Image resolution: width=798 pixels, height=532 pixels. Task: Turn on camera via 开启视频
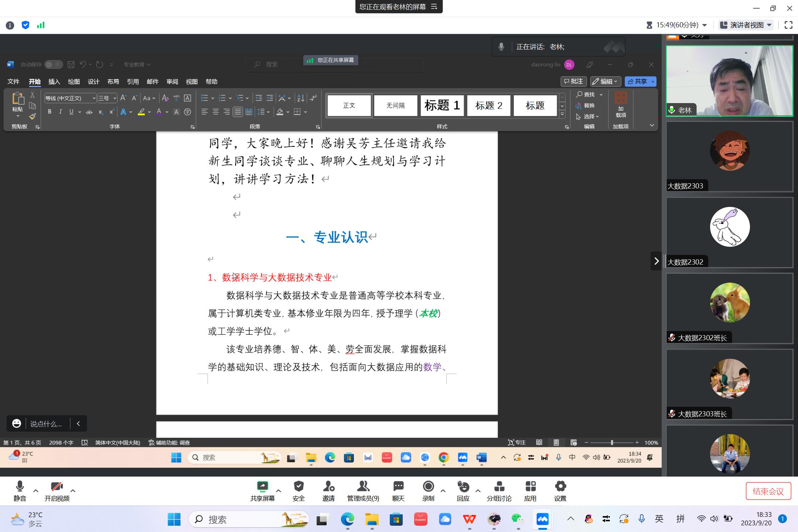tap(57, 491)
